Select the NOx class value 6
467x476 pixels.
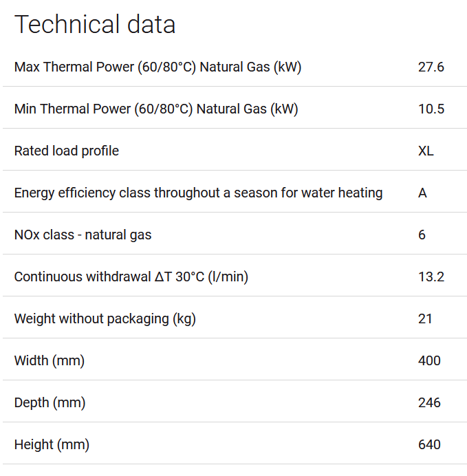[x=422, y=235]
